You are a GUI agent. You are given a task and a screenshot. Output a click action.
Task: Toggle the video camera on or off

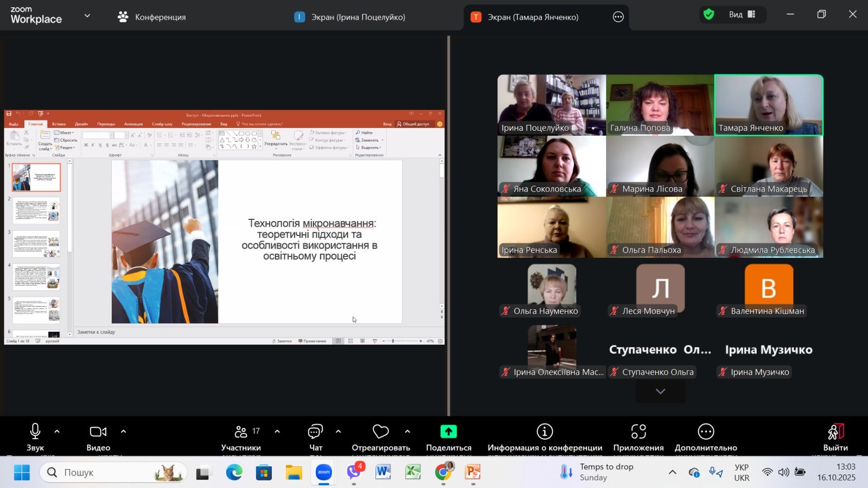point(98,438)
